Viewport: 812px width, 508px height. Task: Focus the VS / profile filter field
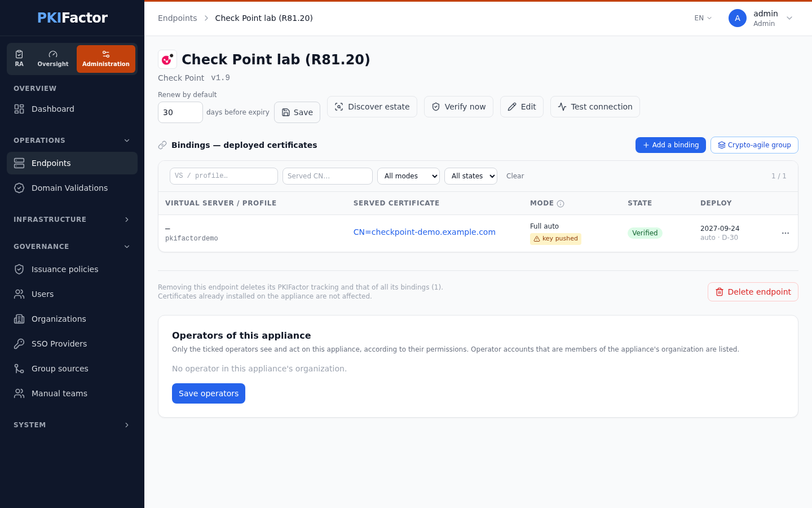[224, 176]
